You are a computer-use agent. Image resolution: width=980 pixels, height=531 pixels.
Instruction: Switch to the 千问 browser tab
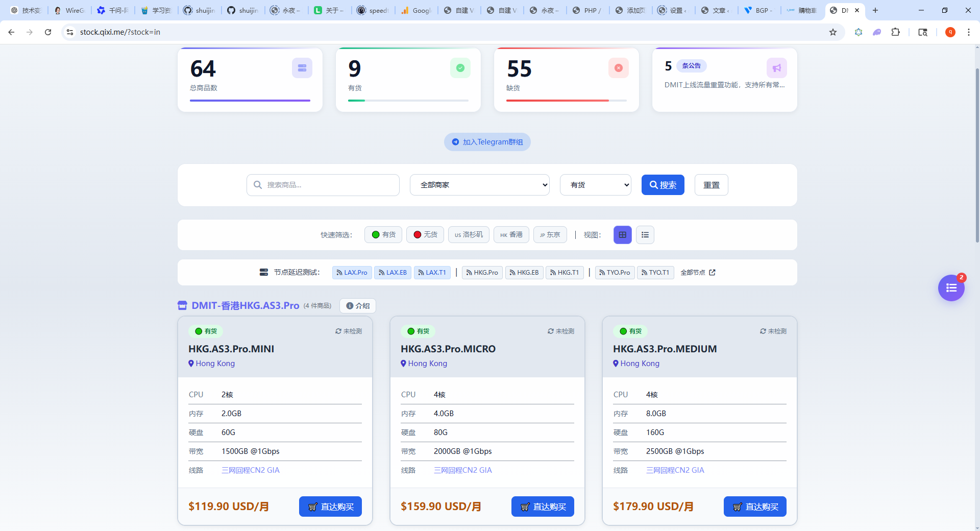tap(113, 10)
